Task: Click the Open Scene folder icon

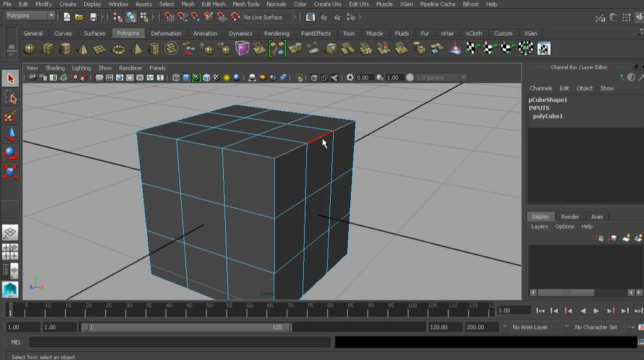Action: pyautogui.click(x=79, y=17)
